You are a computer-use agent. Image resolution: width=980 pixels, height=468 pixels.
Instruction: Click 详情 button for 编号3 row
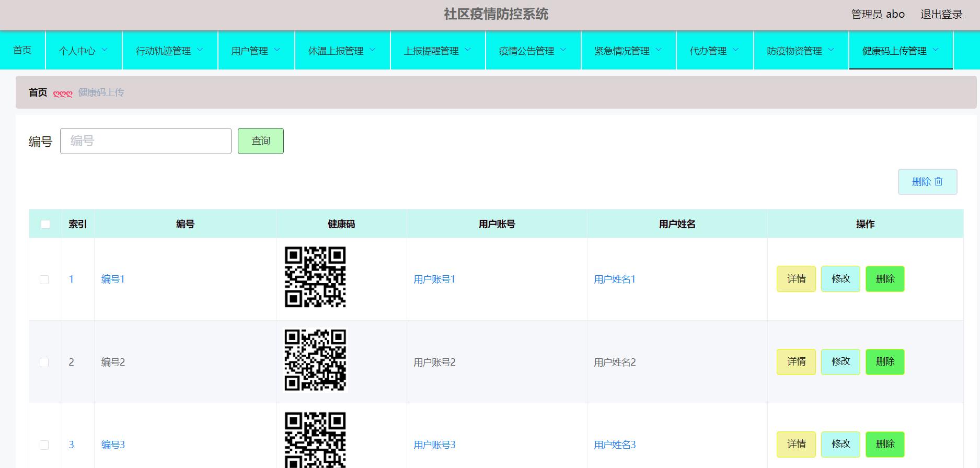pos(796,444)
